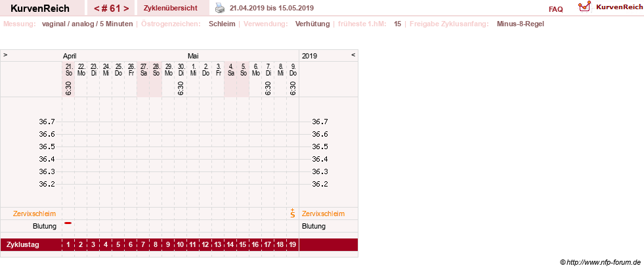Image resolution: width=644 pixels, height=270 pixels.
Task: Open the nfp-forum.de link
Action: click(x=600, y=262)
